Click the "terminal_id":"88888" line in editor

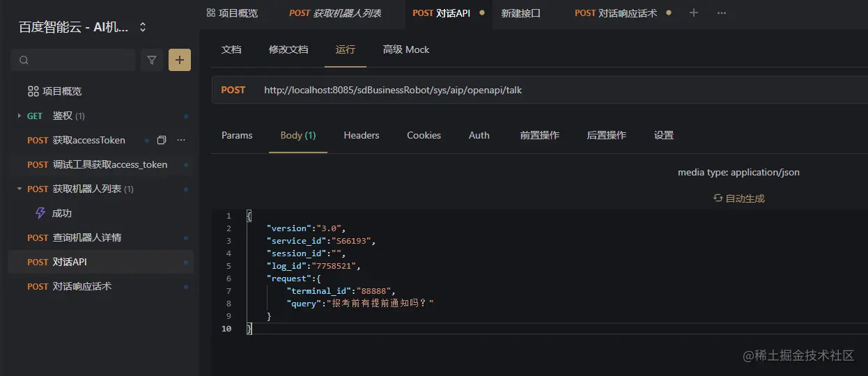pos(341,291)
